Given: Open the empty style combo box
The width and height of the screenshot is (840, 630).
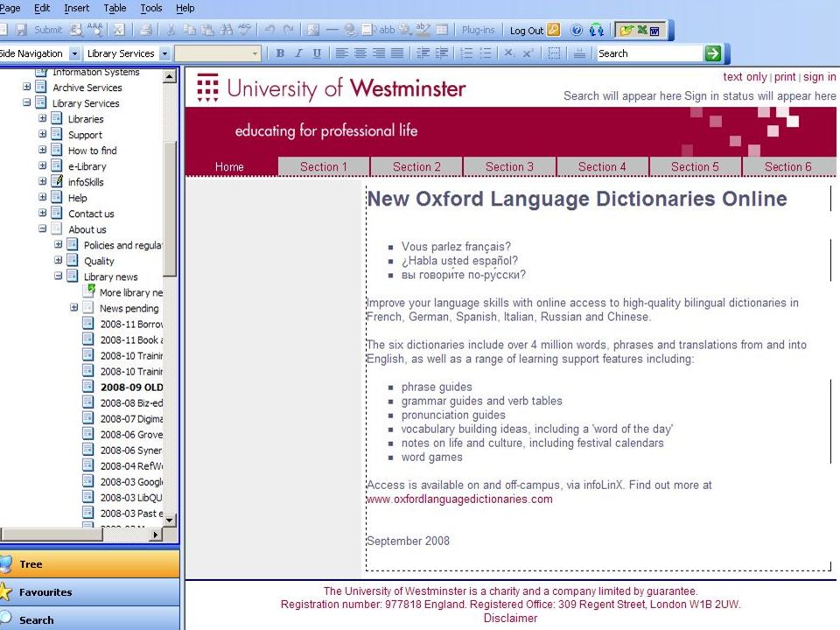Looking at the screenshot, I should (218, 53).
